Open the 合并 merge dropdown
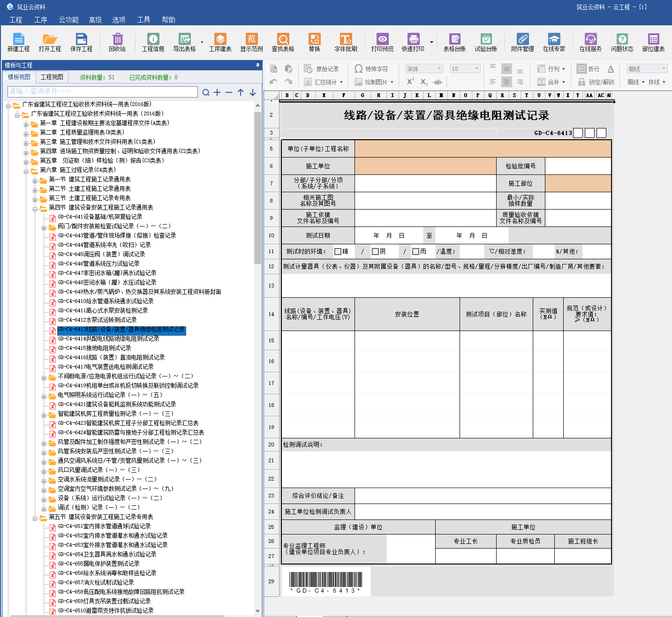 point(551,82)
